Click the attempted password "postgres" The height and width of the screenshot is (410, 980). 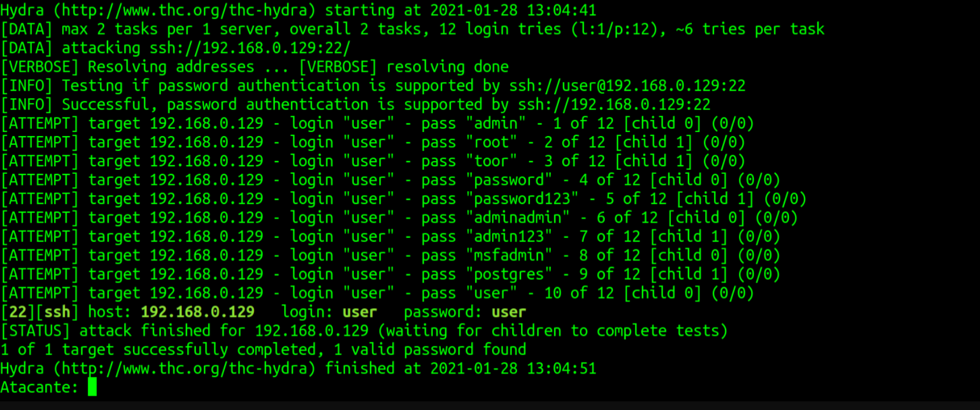point(509,274)
